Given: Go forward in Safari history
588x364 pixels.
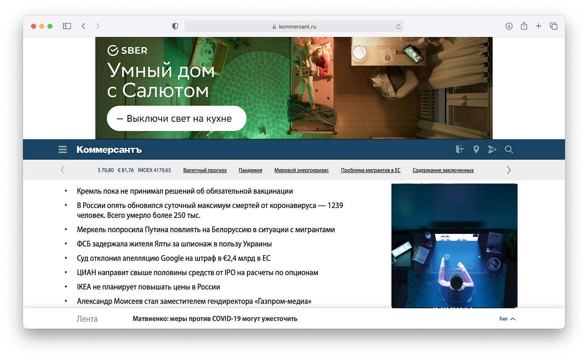Looking at the screenshot, I should 97,26.
